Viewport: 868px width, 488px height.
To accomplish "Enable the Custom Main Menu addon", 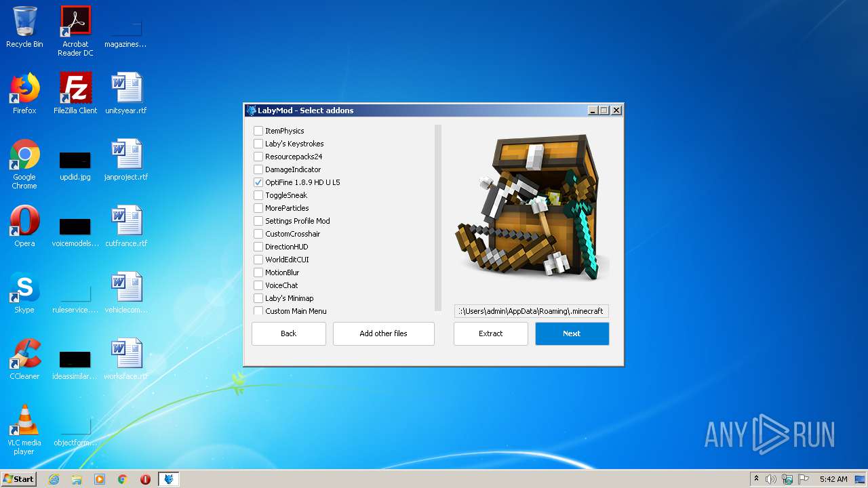I will pyautogui.click(x=258, y=310).
